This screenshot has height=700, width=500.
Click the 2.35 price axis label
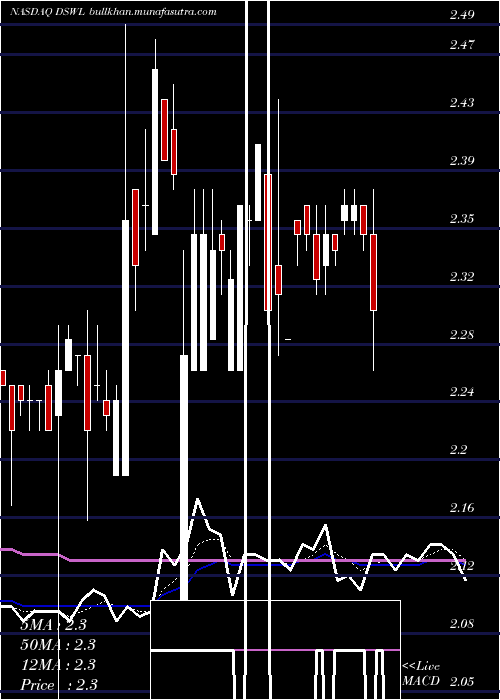pyautogui.click(x=462, y=219)
